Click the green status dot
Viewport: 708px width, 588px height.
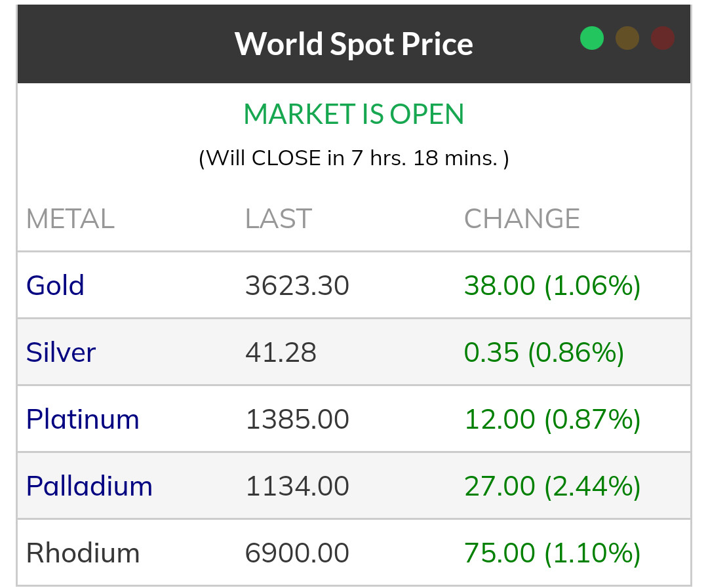(591, 38)
